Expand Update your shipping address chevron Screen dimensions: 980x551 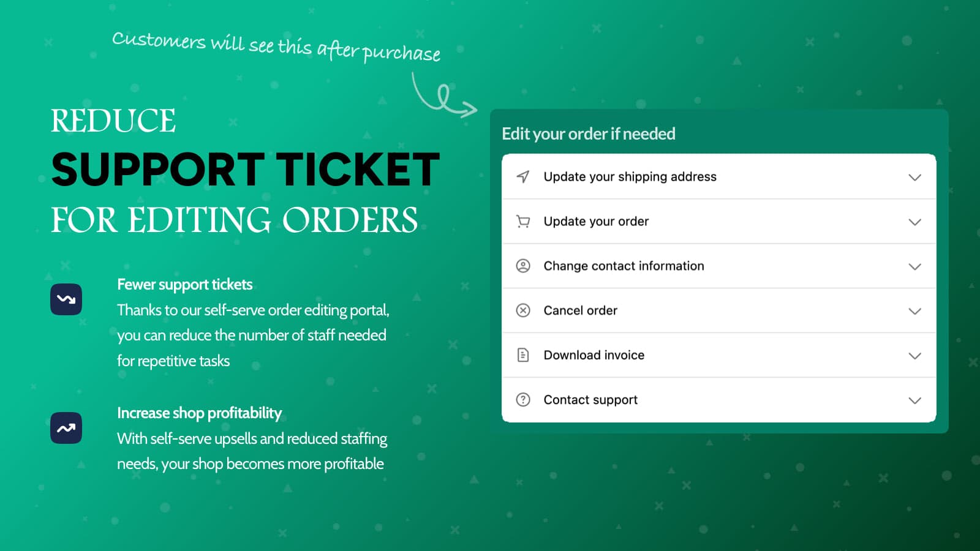[x=914, y=178]
